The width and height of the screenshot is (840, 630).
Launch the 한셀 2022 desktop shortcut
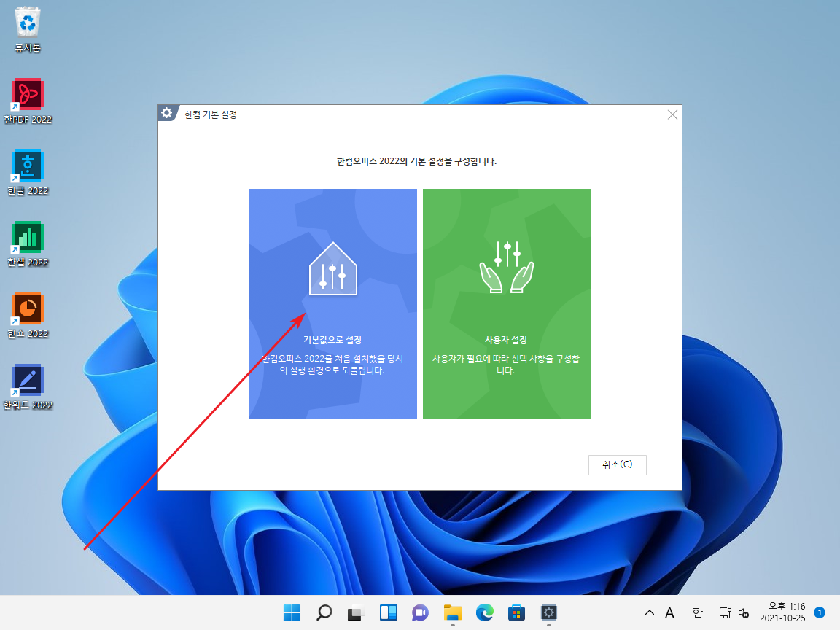pos(27,244)
